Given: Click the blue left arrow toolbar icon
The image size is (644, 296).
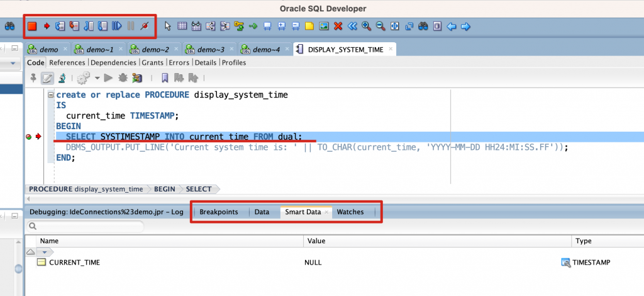Looking at the screenshot, I should [x=452, y=26].
